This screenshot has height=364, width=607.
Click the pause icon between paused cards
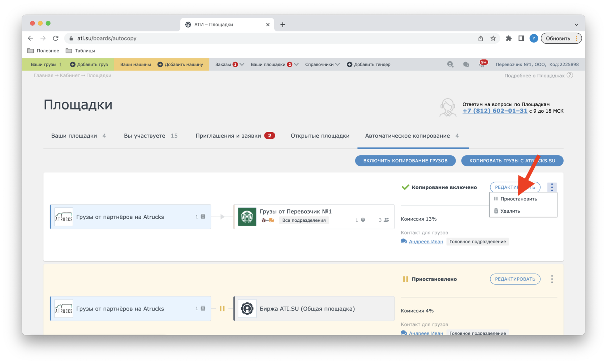tap(222, 309)
